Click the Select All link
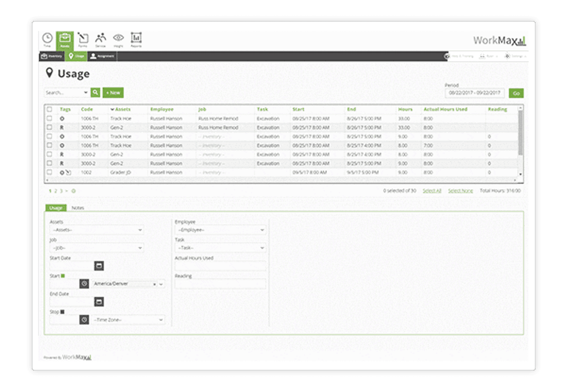 point(432,191)
